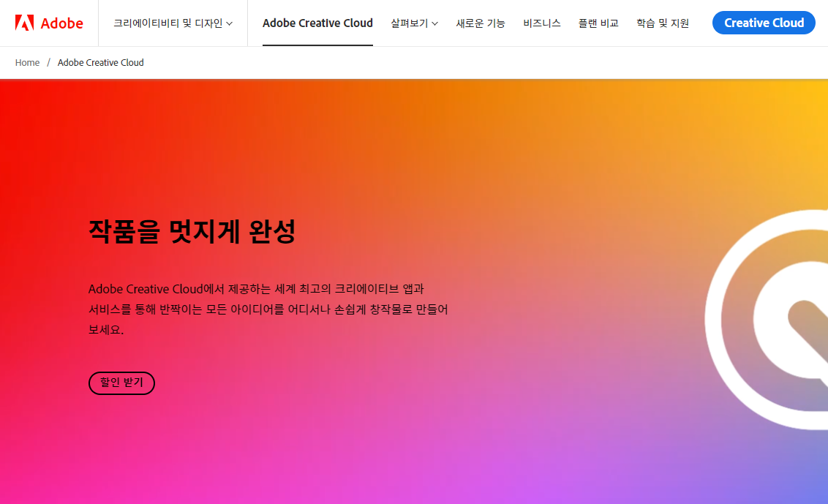
Task: Open the 플랜 비교 menu item
Action: 598,23
